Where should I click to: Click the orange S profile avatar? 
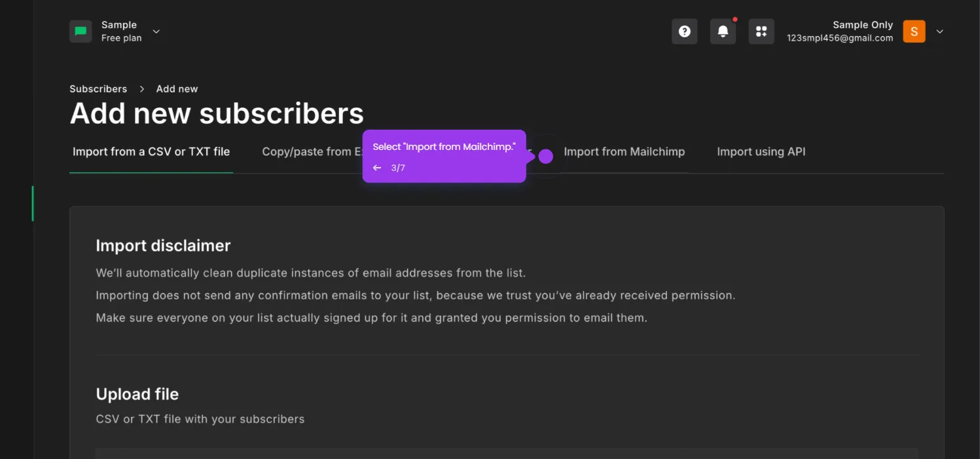[x=914, y=31]
